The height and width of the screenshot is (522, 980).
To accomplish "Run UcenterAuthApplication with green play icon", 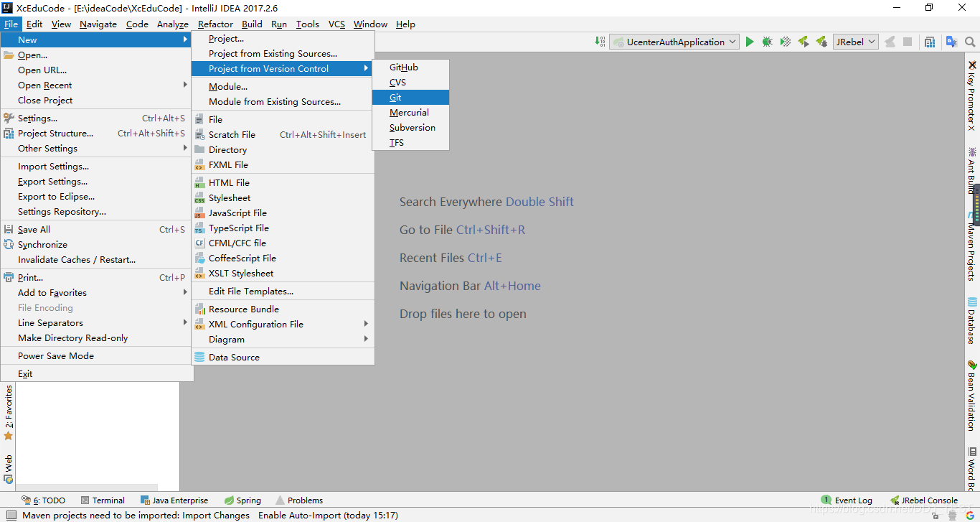I will pos(750,42).
